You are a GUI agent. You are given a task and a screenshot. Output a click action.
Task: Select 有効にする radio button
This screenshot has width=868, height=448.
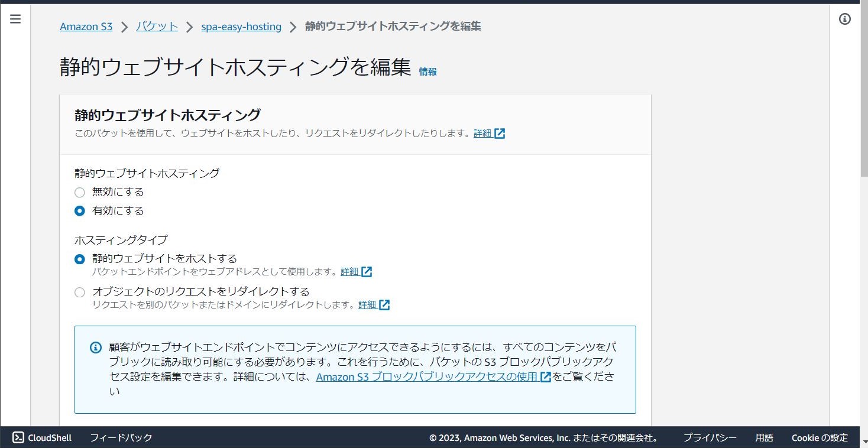pyautogui.click(x=80, y=211)
